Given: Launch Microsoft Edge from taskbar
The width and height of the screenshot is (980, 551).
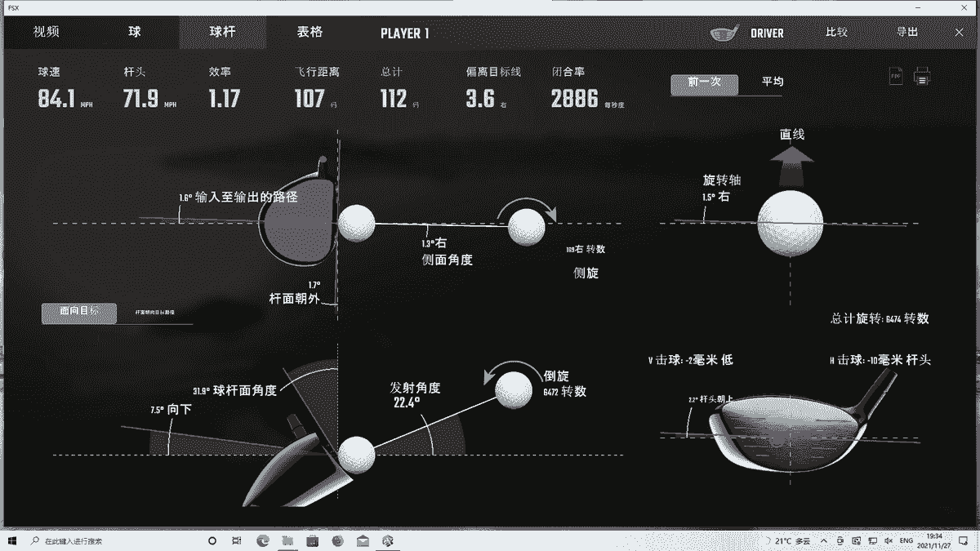Looking at the screenshot, I should (x=263, y=540).
